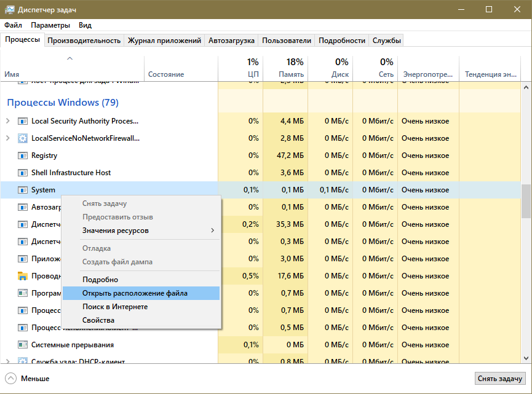Select Свойства in the context menu

pyautogui.click(x=98, y=320)
